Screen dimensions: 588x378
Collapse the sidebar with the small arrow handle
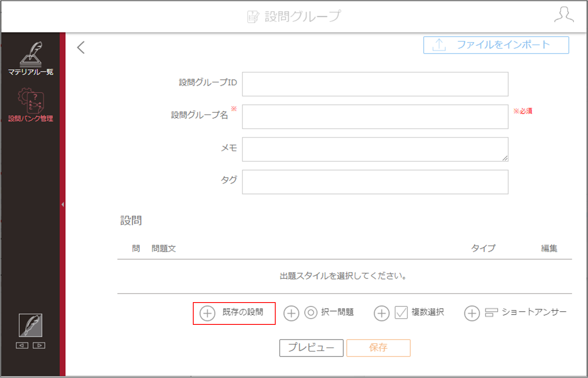coord(62,204)
